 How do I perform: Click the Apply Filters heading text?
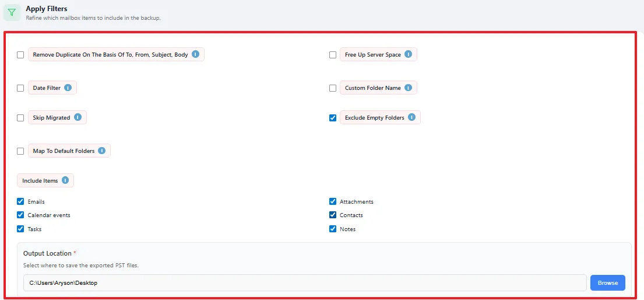coord(47,8)
